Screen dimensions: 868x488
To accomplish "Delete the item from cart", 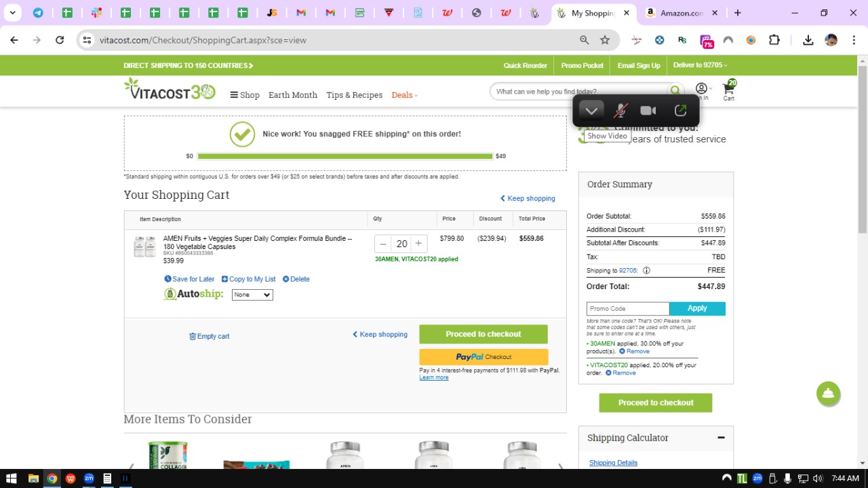I will coord(296,279).
